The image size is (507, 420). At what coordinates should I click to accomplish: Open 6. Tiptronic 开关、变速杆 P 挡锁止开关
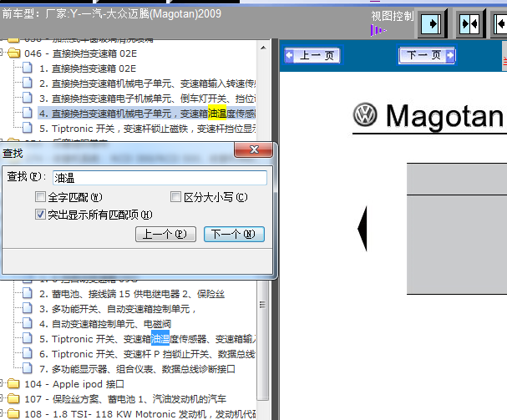coord(148,354)
